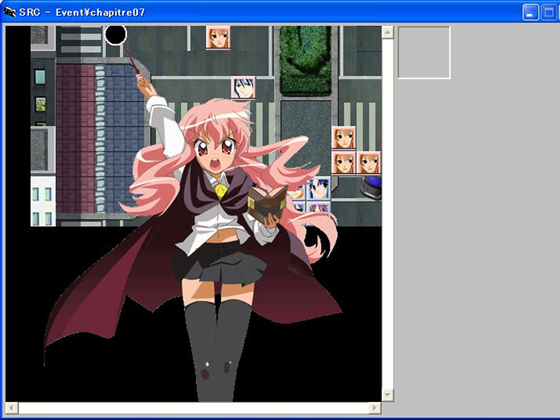560x420 pixels.
Task: Click the horizontal scrollbar right arrow
Action: tap(375, 408)
